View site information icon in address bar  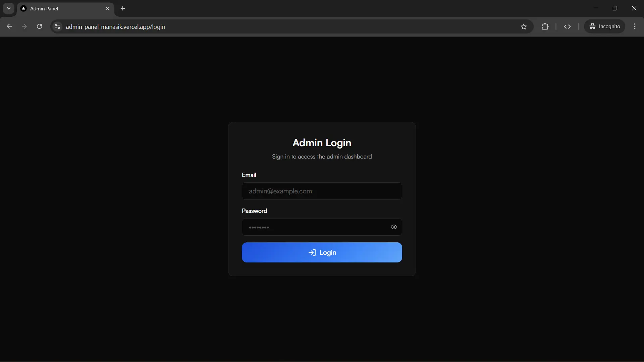[57, 26]
